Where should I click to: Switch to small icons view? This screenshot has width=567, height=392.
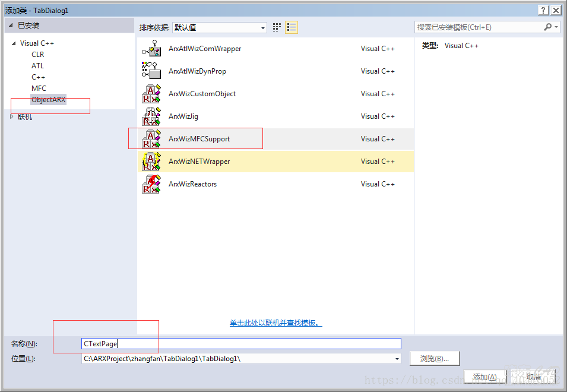pos(277,27)
